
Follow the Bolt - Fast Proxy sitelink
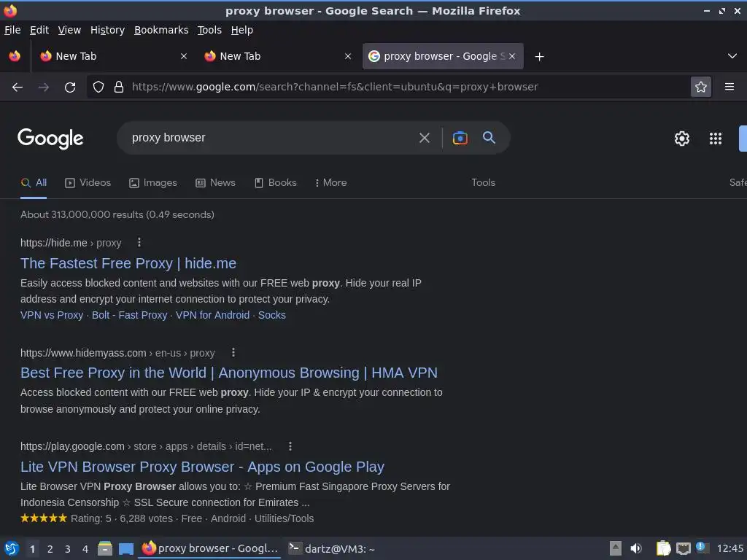point(130,315)
